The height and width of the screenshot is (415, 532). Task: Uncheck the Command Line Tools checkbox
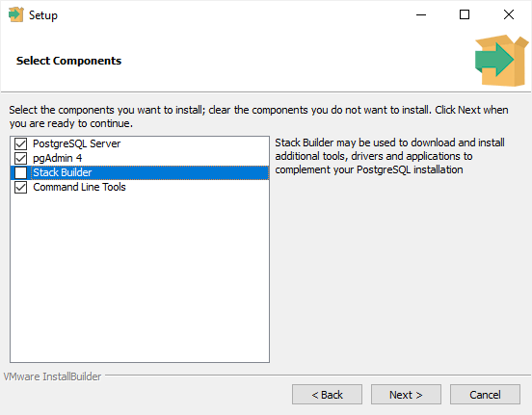(x=20, y=187)
